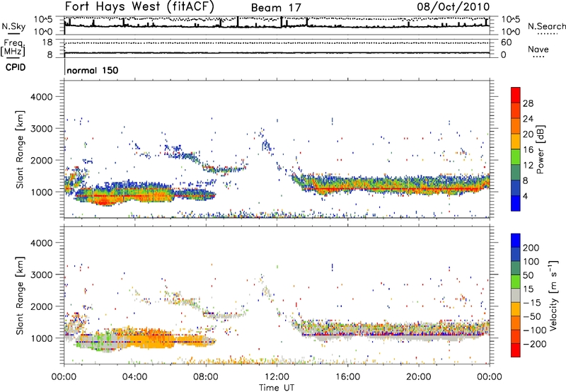Click 'Slant Range [km]' label of the velocity panel
The width and height of the screenshot is (566, 392).
pos(20,295)
